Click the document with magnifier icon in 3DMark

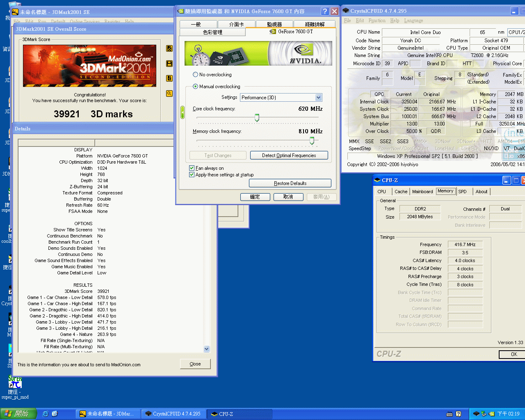click(169, 78)
